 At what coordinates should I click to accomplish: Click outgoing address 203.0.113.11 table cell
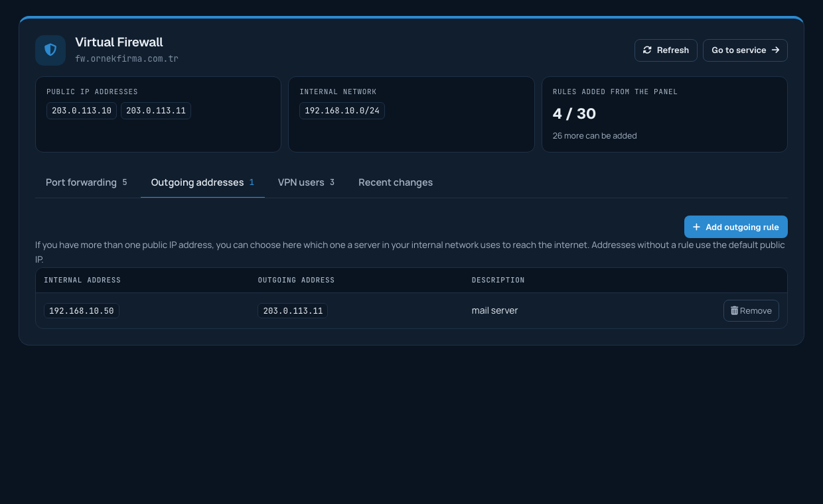tap(293, 310)
